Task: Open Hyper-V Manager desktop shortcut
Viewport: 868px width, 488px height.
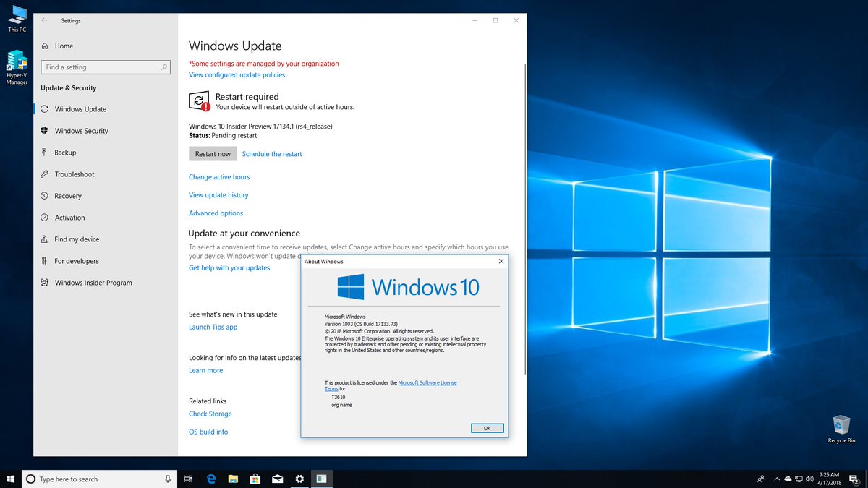Action: (x=17, y=68)
